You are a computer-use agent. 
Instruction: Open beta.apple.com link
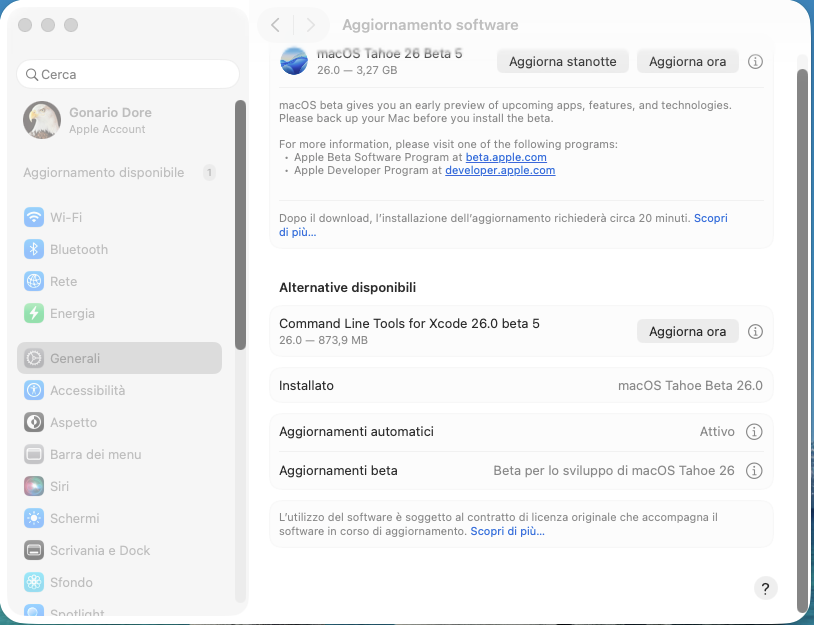click(506, 157)
